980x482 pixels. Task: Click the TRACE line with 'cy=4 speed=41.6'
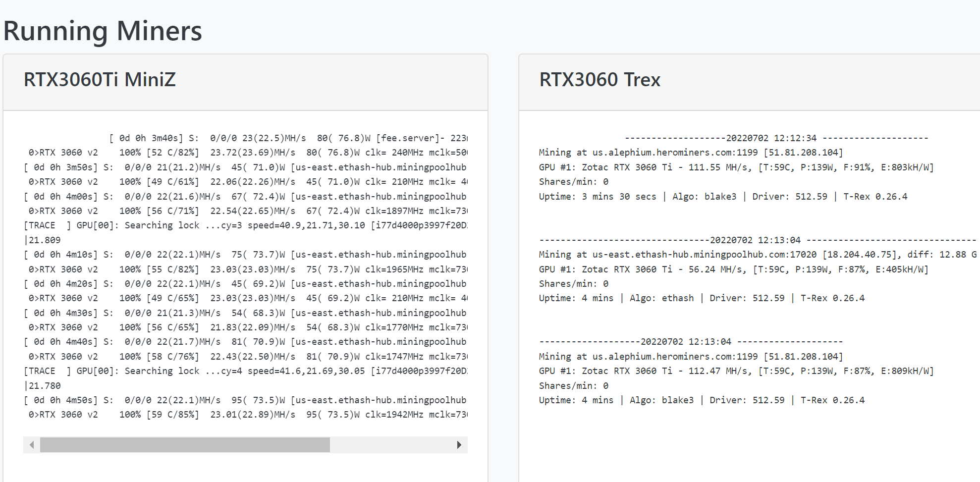tap(245, 371)
